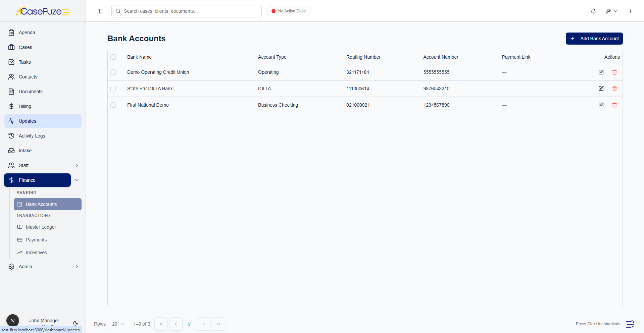The image size is (644, 333).
Task: Click the No Active Case indicator
Action: (x=289, y=11)
